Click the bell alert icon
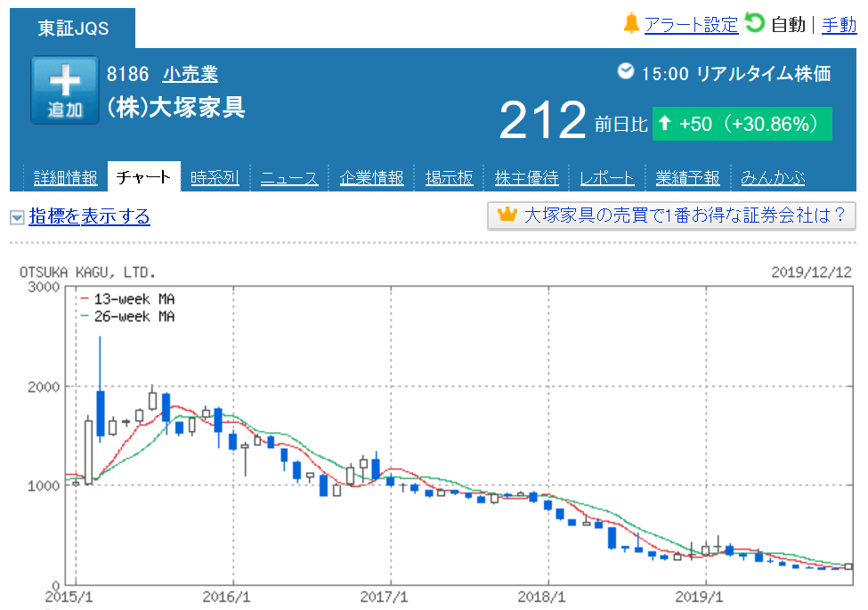 (x=631, y=24)
